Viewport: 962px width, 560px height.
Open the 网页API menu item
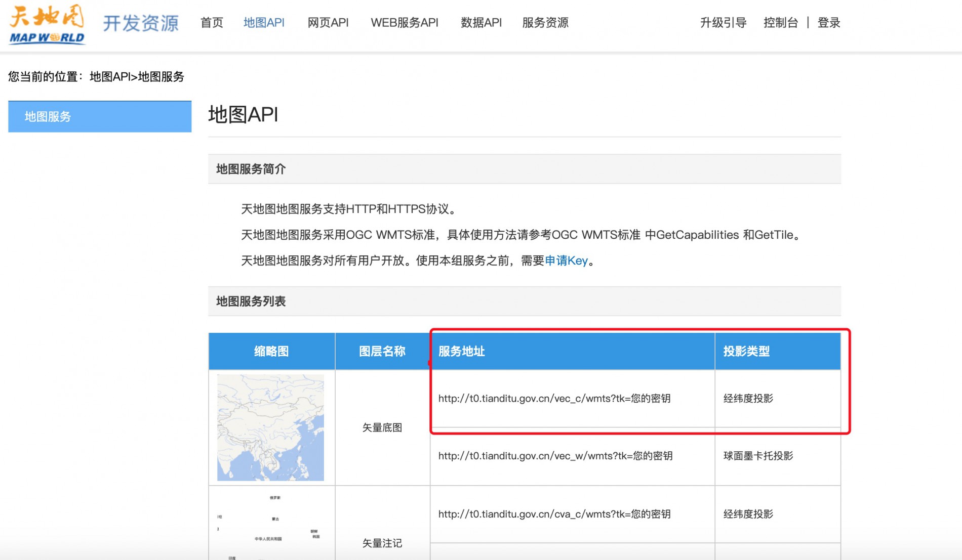click(328, 23)
